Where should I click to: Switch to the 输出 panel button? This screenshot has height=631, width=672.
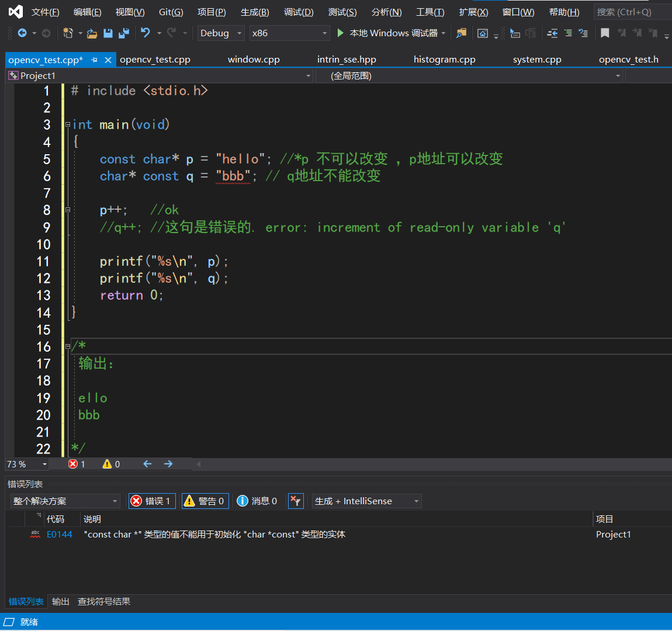point(60,601)
